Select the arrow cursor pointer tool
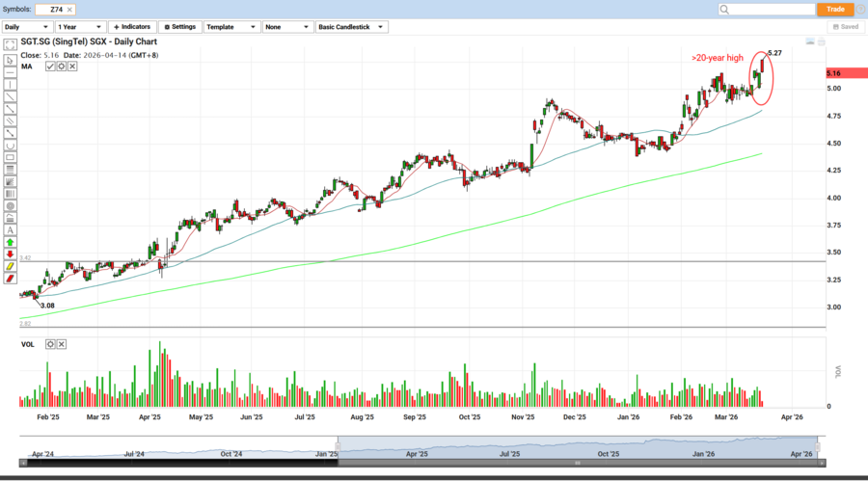The height and width of the screenshot is (481, 868). pyautogui.click(x=10, y=59)
